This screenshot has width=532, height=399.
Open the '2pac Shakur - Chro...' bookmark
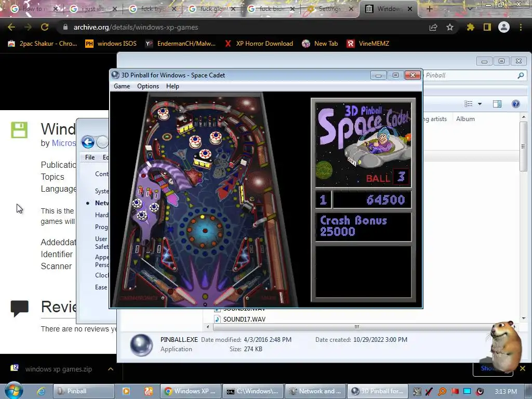[x=43, y=44]
